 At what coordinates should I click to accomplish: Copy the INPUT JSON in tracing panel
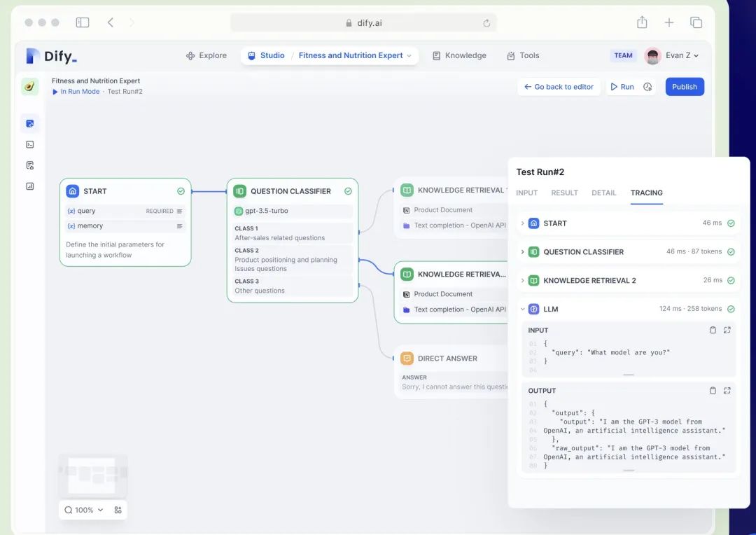[x=713, y=330]
